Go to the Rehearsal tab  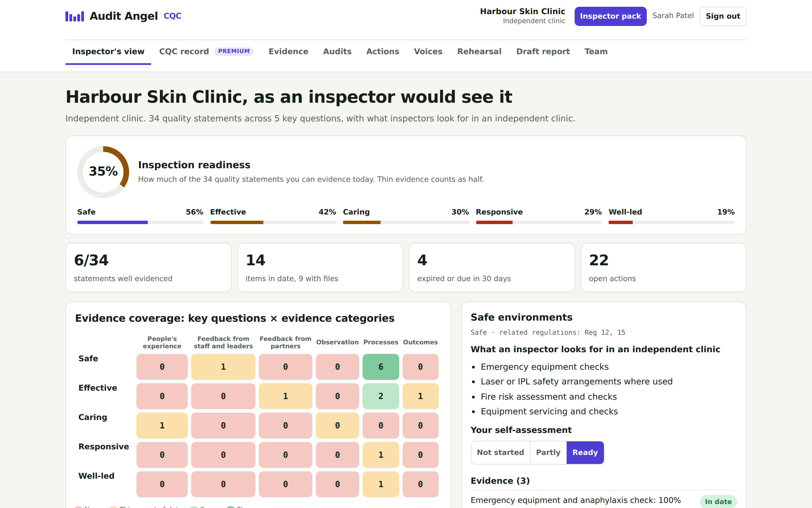479,51
